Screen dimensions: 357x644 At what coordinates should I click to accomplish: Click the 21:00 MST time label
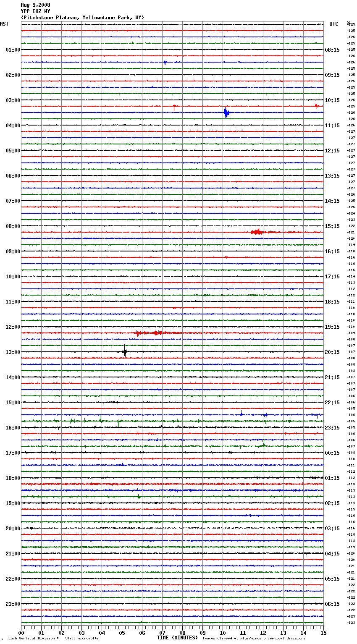(13, 554)
